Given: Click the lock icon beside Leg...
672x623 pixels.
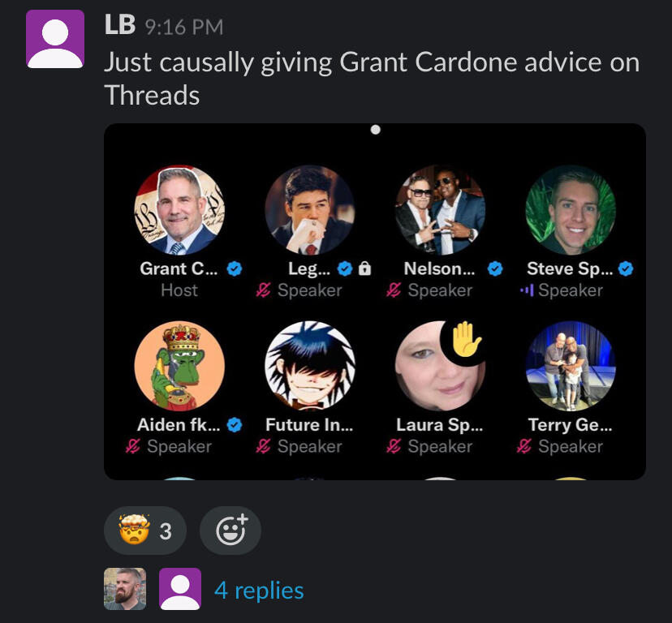Looking at the screenshot, I should click(364, 269).
